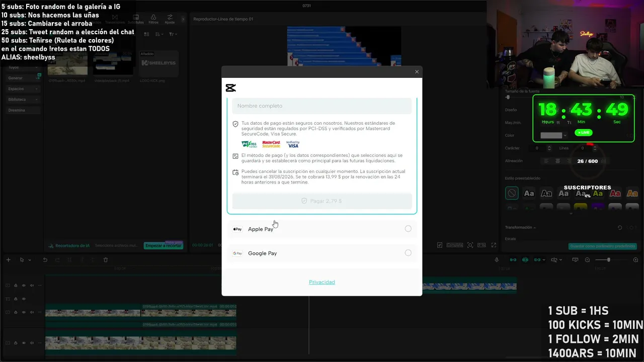Open more options for the bottom track
644x362 pixels.
pyautogui.click(x=40, y=343)
